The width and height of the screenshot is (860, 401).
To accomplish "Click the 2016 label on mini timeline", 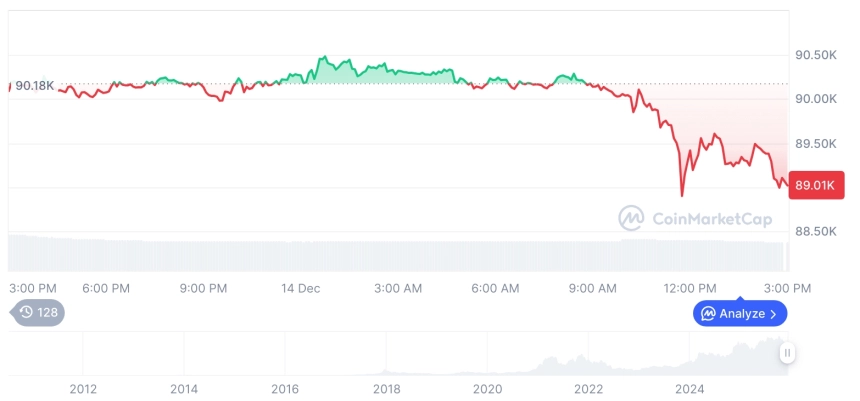I will coord(285,388).
